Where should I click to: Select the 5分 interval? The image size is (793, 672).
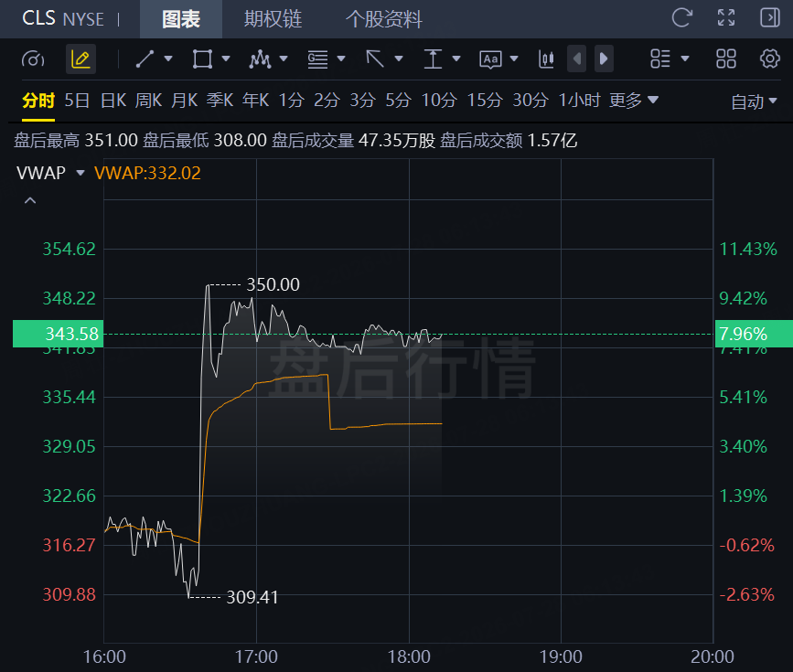(398, 101)
